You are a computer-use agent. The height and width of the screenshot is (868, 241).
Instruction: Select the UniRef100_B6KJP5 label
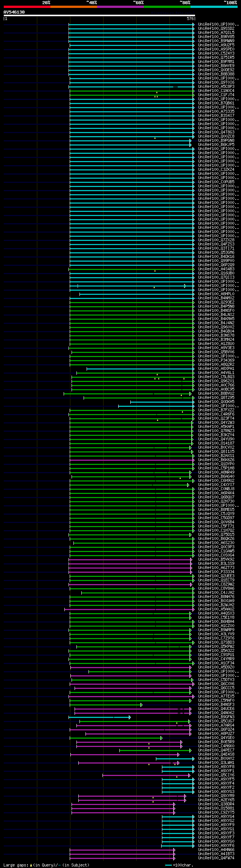coord(216,144)
